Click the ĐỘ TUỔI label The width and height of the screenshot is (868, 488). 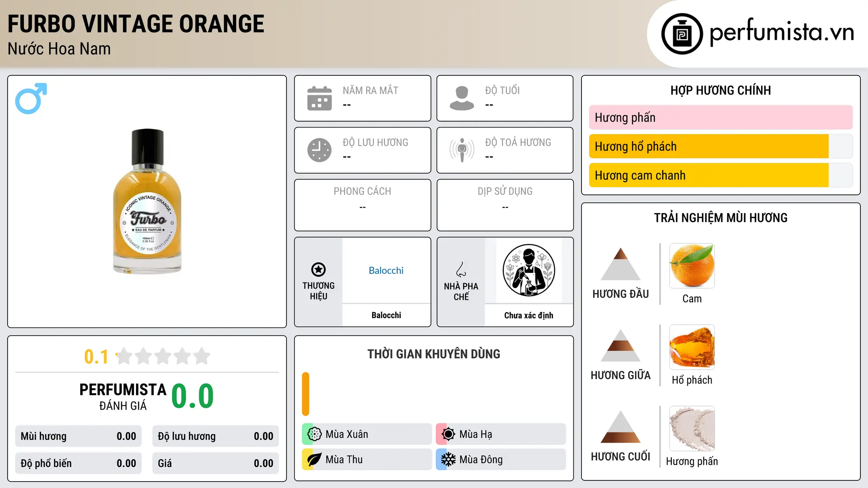[502, 90]
